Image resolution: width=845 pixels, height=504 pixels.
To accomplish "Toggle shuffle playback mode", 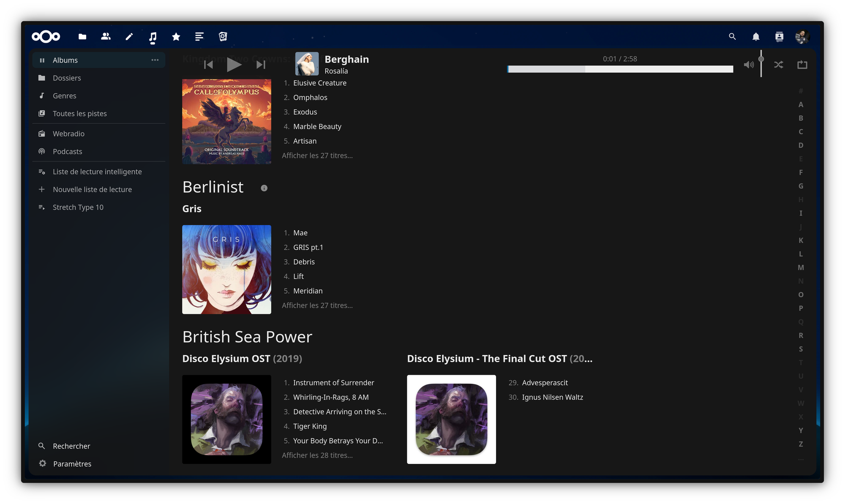I will pos(778,65).
